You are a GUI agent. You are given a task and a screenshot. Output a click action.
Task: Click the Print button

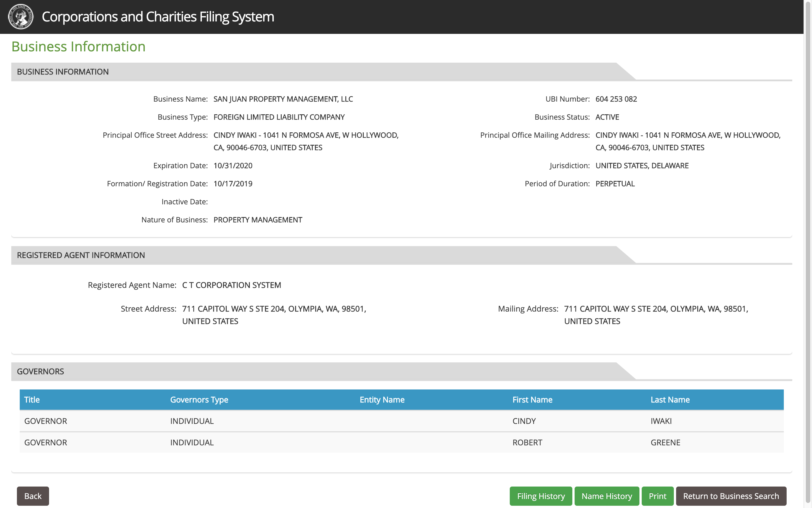(657, 496)
